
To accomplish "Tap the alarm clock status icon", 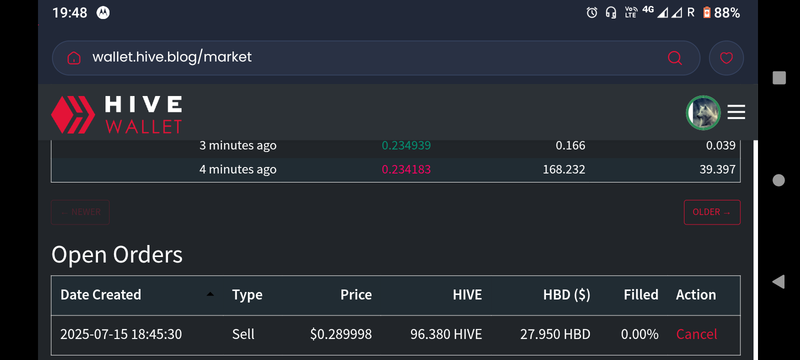I will pos(592,13).
